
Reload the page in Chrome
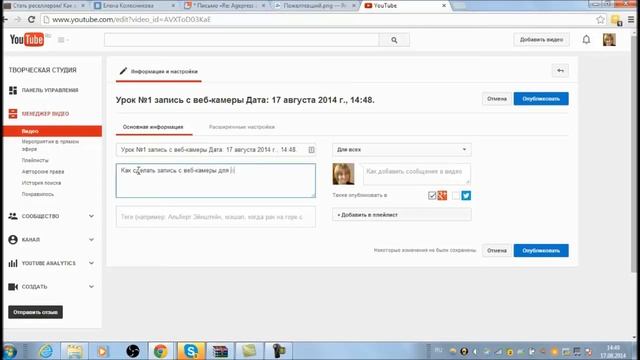(x=31, y=19)
